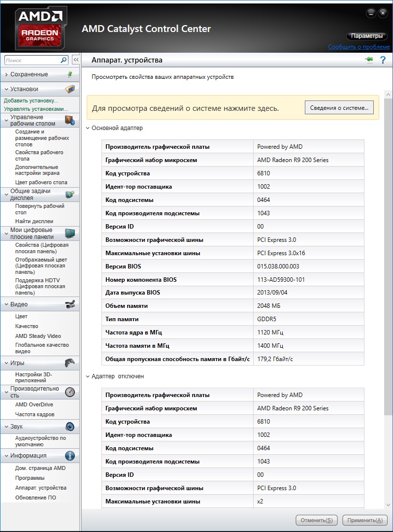Screen dimensions: 393x532
Task: Collapse the Установки section
Action: tap(6, 89)
